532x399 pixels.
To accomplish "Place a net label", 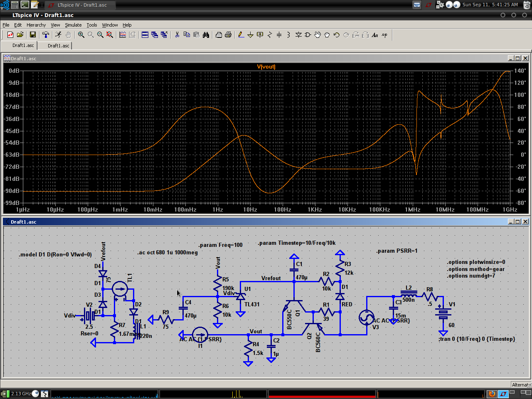I will pyautogui.click(x=260, y=35).
